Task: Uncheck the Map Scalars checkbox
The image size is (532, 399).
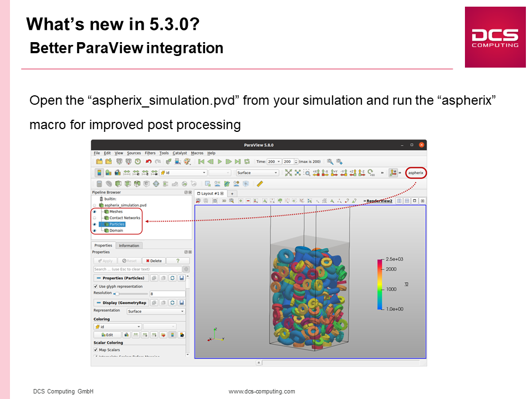Action: (x=96, y=350)
